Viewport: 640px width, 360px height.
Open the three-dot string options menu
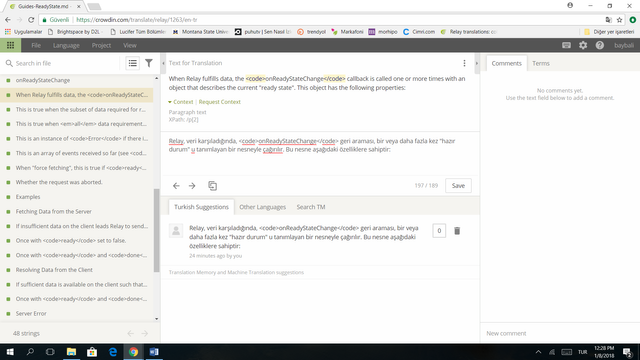(x=464, y=63)
